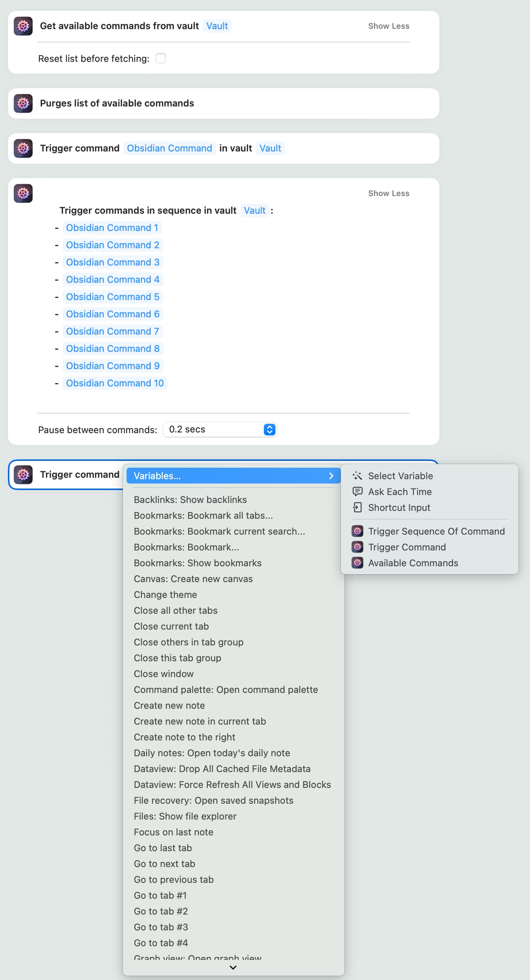Enable the Reset list before fetching checkbox
Viewport: 530px width, 980px height.
[x=160, y=59]
